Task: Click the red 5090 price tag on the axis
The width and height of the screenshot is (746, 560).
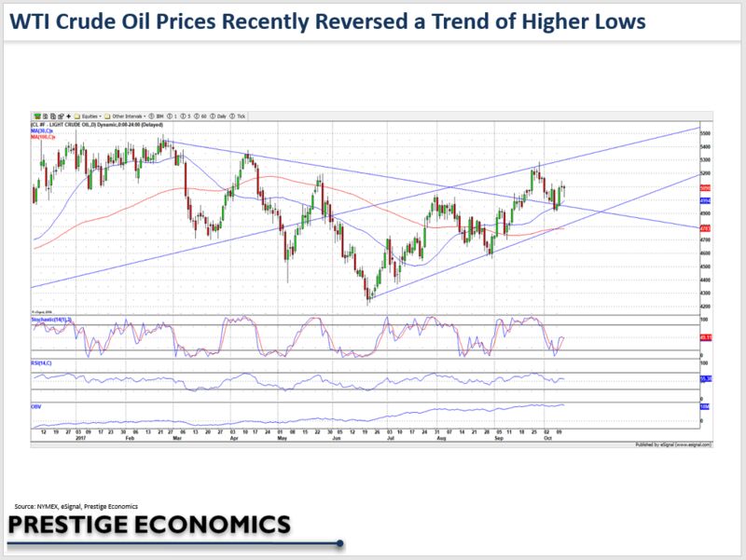Action: [x=706, y=188]
